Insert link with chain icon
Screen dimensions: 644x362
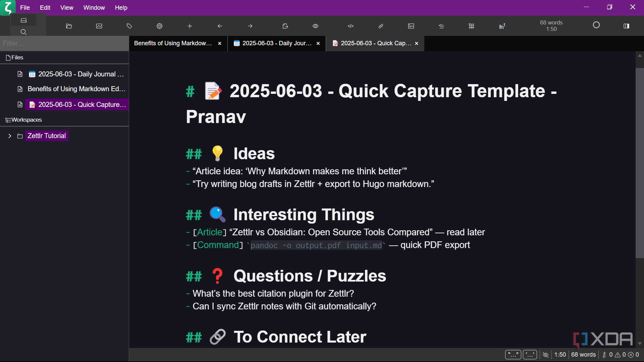(381, 26)
